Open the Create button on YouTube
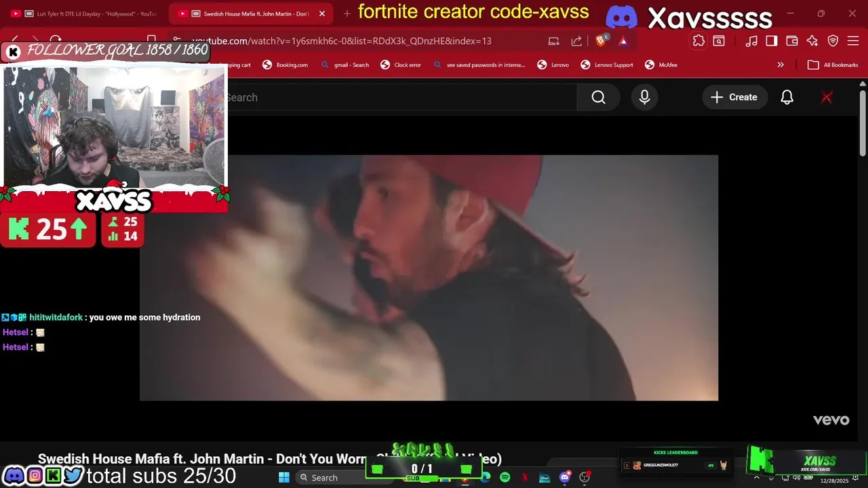Screen dimensions: 868x488 734,98
